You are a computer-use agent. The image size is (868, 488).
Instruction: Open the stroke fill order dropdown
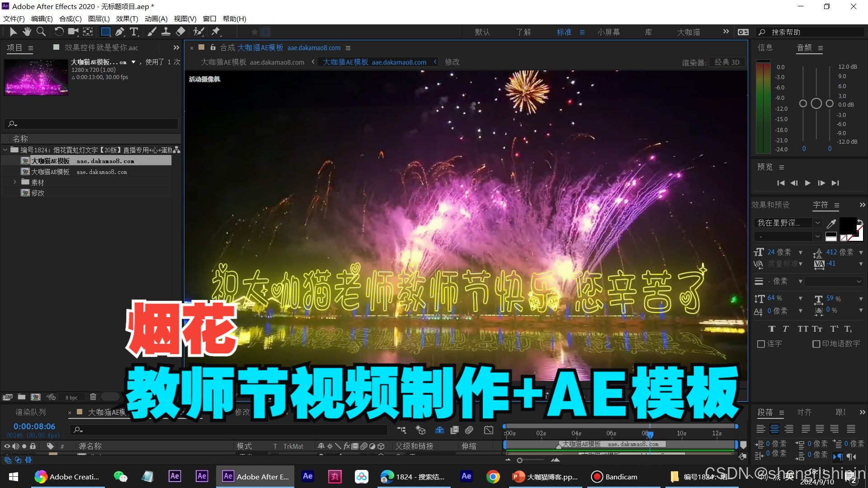(x=834, y=282)
